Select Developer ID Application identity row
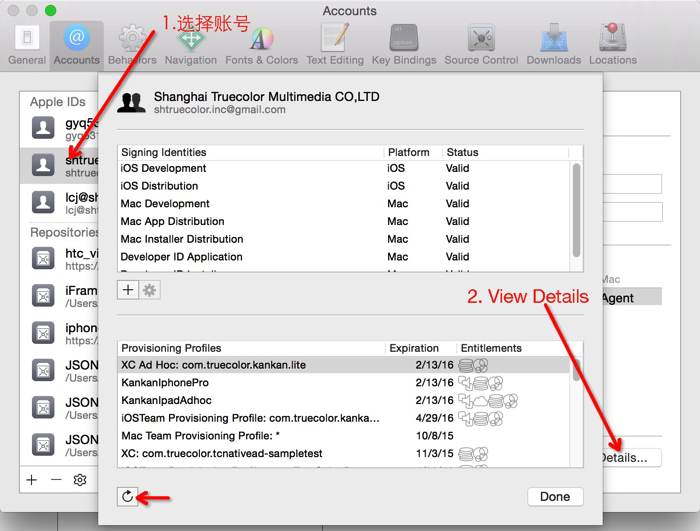This screenshot has height=531, width=700. 344,257
